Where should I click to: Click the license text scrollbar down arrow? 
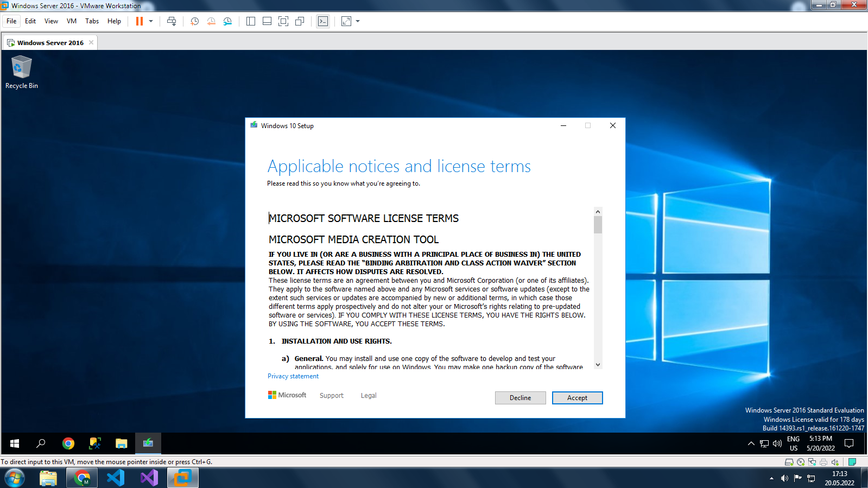[598, 365]
